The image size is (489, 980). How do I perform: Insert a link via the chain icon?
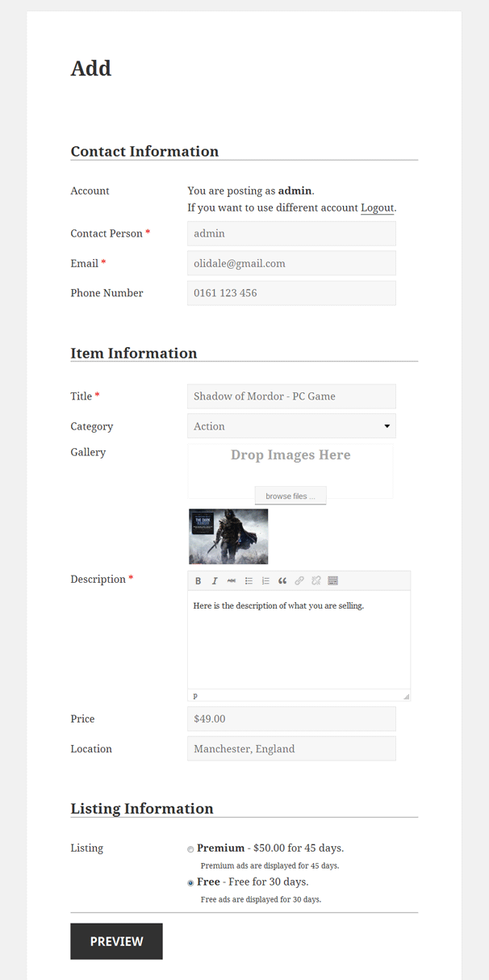(x=299, y=580)
